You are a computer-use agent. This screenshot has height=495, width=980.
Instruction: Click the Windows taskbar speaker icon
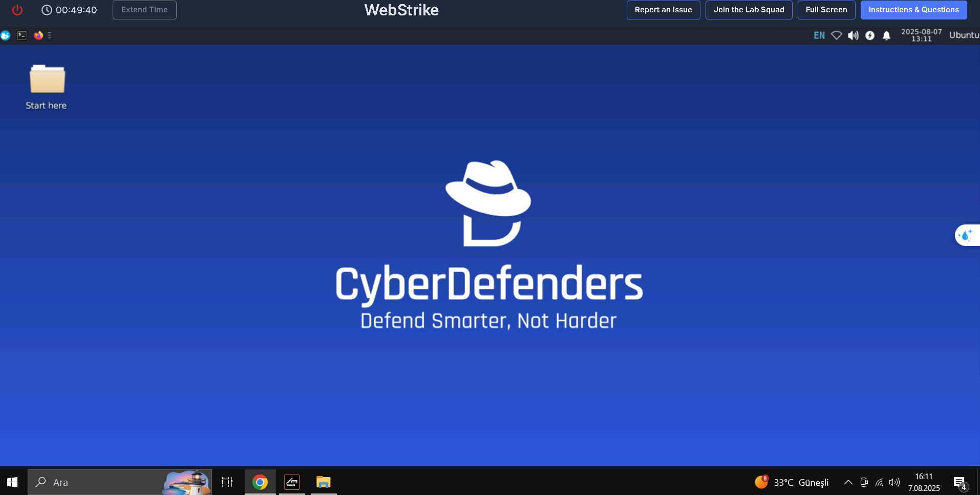894,482
